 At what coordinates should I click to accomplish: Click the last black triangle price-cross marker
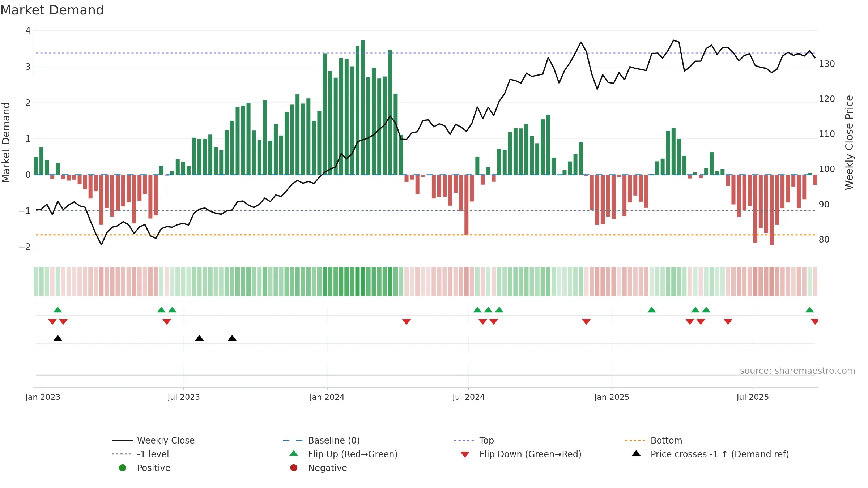[x=232, y=338]
